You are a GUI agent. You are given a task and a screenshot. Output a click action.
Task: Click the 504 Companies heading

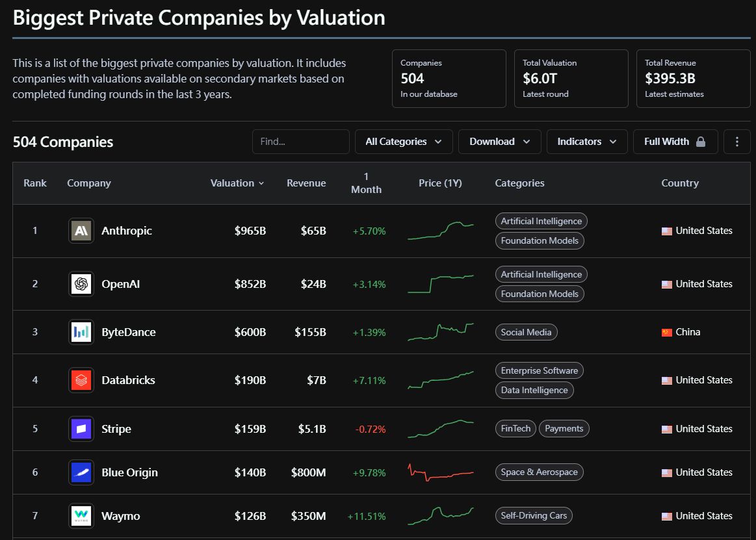(x=63, y=142)
